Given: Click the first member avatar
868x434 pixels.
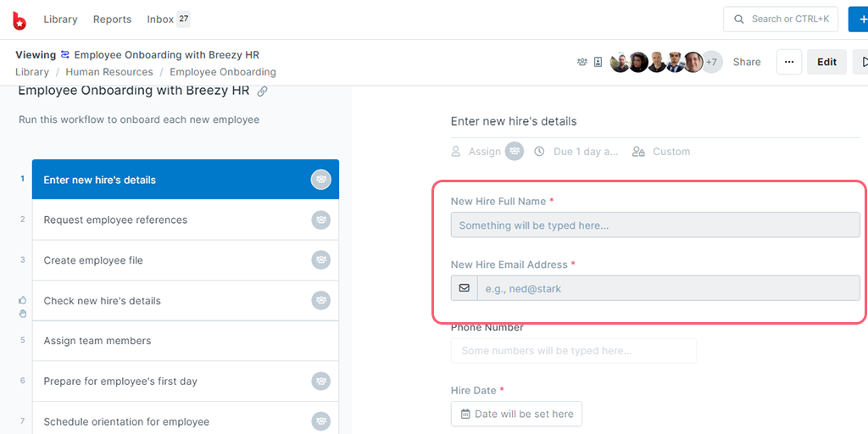Looking at the screenshot, I should coord(620,62).
